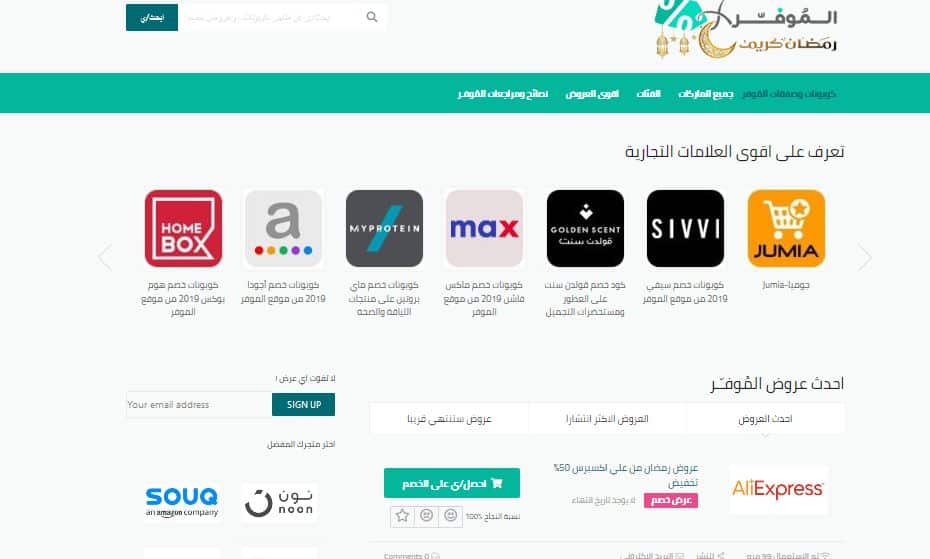930x559 pixels.
Task: Click the star favorite rating icon
Action: tap(402, 516)
